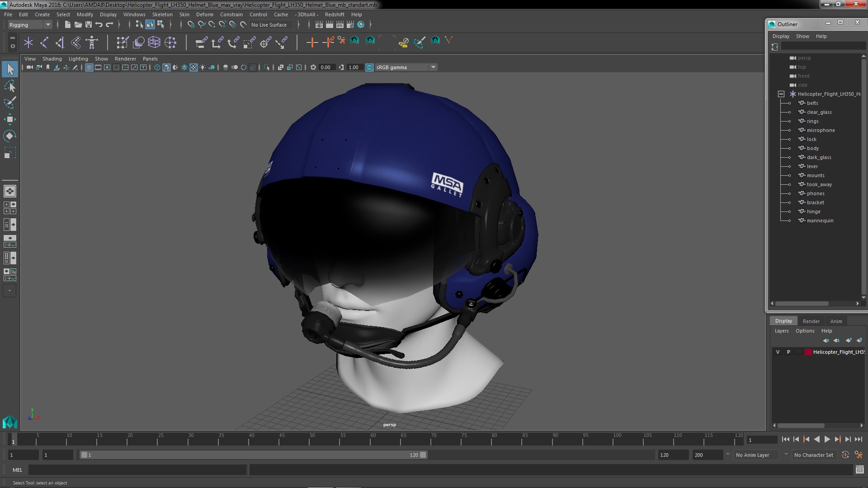The height and width of the screenshot is (488, 868).
Task: Click the Open Scene folder icon
Action: click(78, 25)
